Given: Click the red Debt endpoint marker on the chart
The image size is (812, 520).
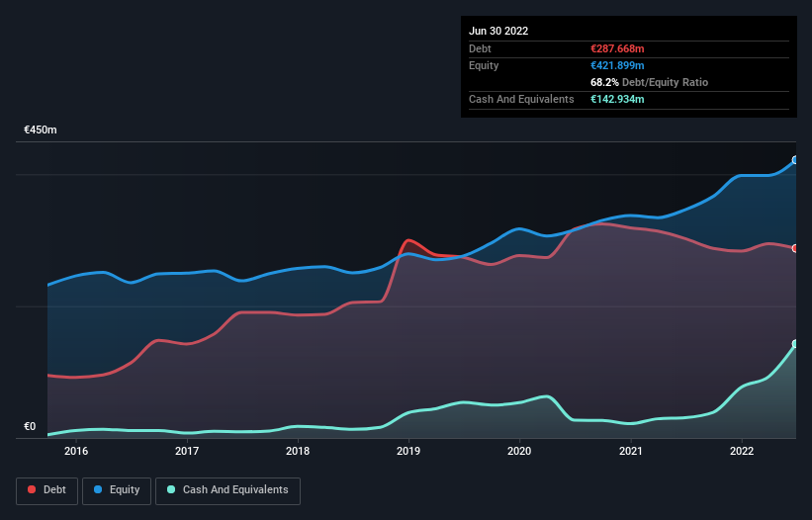Looking at the screenshot, I should tap(795, 248).
